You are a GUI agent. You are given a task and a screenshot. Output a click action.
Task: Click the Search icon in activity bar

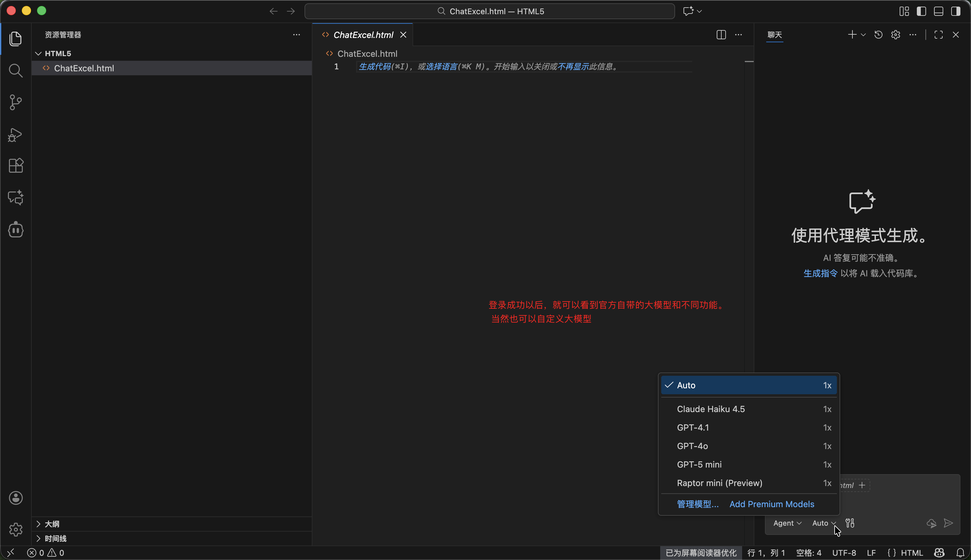click(16, 70)
